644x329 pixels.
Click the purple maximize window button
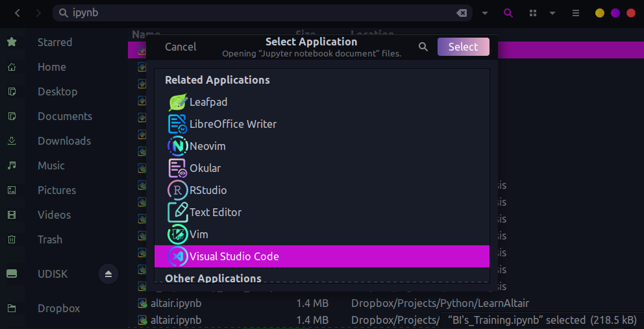pyautogui.click(x=615, y=13)
